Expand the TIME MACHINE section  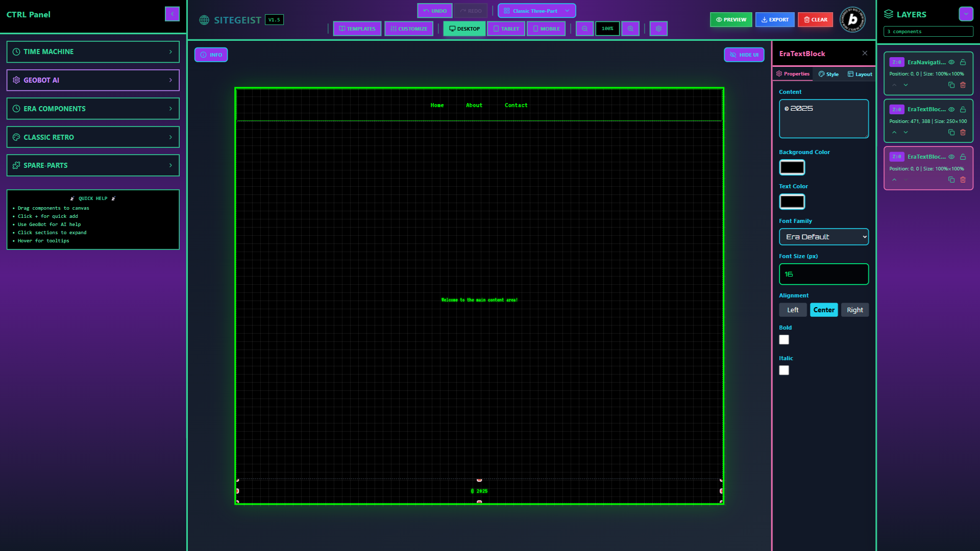pos(93,52)
